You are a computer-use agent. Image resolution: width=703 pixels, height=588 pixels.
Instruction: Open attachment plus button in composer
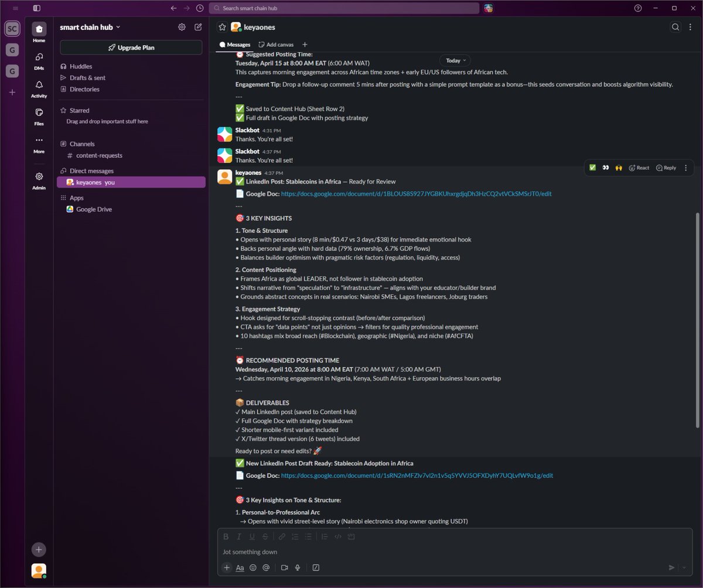[227, 568]
